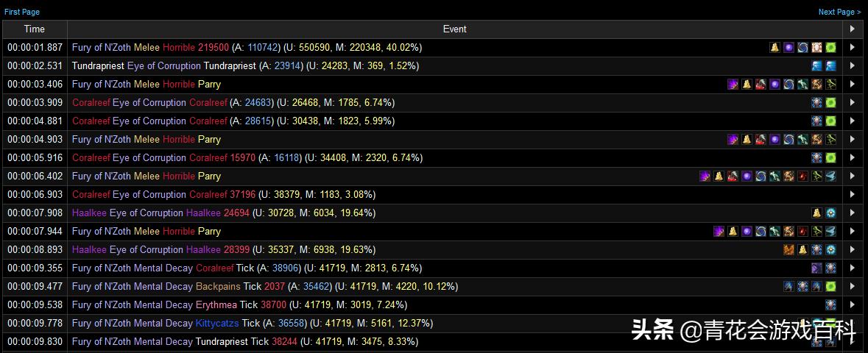Expand the 00:00:03.909 Coralreef row arrow
868x353 pixels.
click(853, 102)
